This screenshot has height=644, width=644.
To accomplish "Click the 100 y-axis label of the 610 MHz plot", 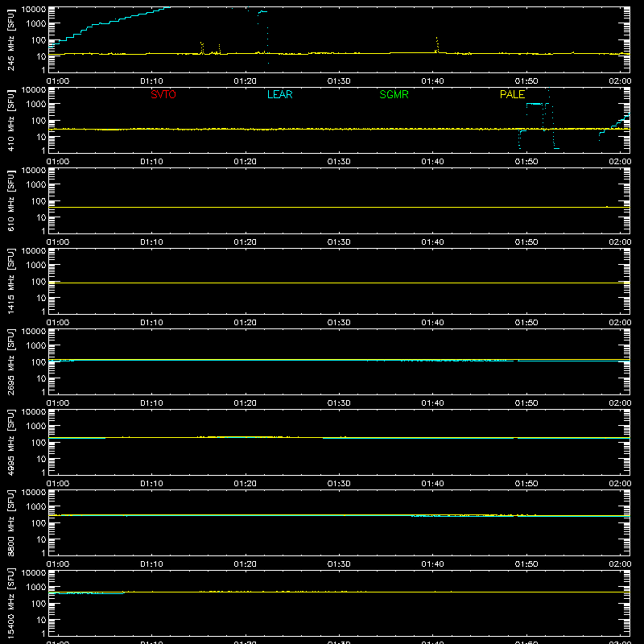I will (x=39, y=201).
